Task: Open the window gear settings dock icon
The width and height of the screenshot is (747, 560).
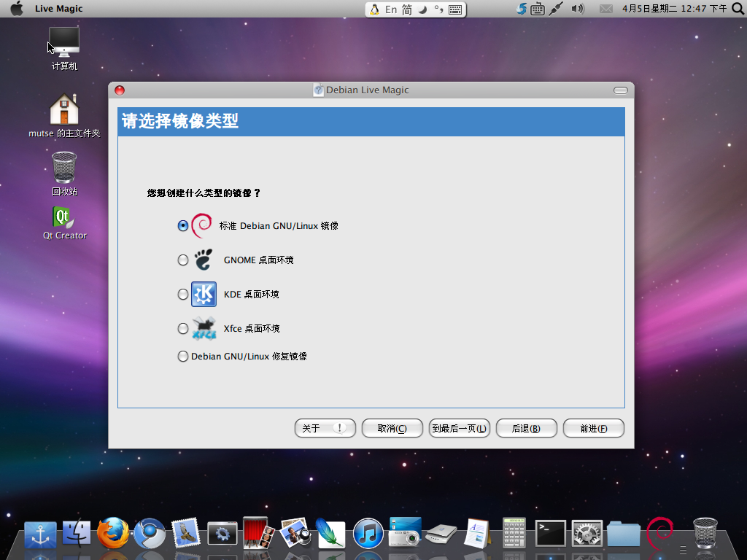Action: (222, 534)
